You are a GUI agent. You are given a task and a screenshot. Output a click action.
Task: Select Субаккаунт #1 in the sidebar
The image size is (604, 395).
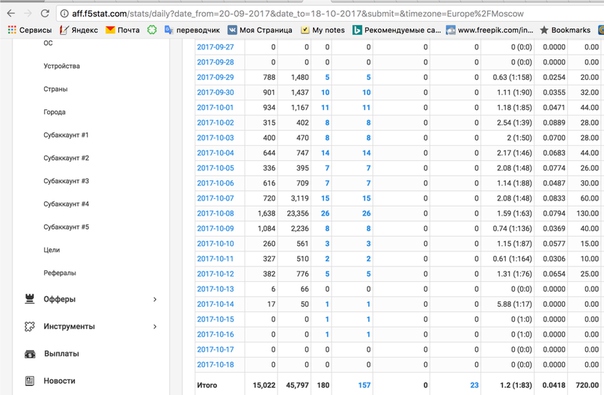66,135
